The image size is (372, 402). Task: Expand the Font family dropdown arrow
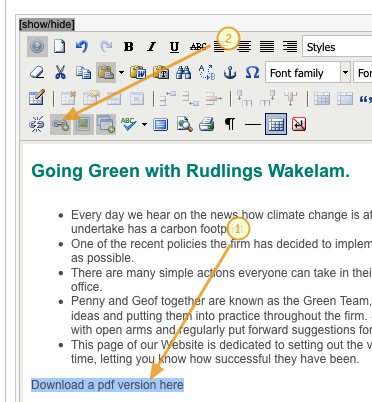coord(345,72)
